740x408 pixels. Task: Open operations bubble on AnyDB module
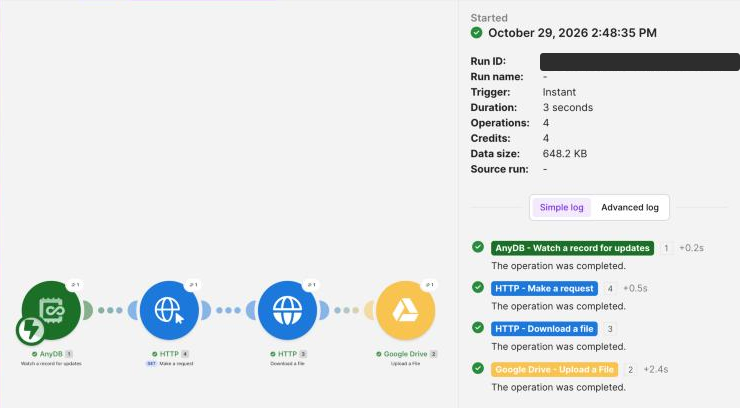point(75,284)
